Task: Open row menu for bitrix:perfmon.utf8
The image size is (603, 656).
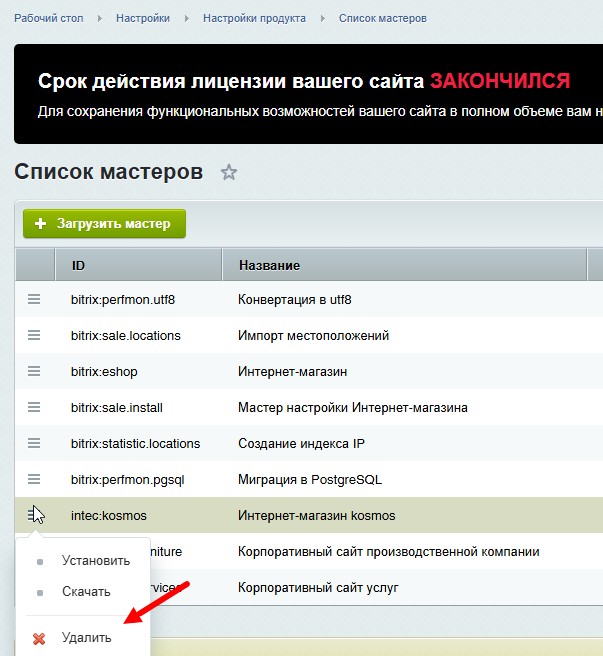Action: click(34, 299)
